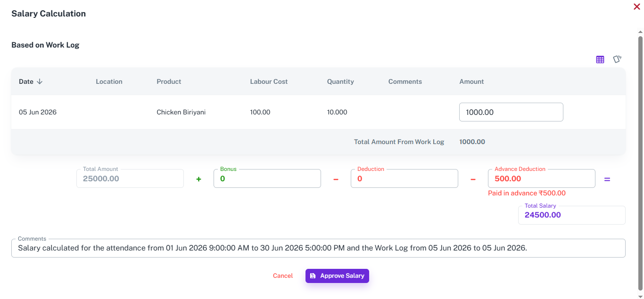The image size is (644, 299).
Task: Select the Chicken Biriyani row
Action: click(318, 112)
